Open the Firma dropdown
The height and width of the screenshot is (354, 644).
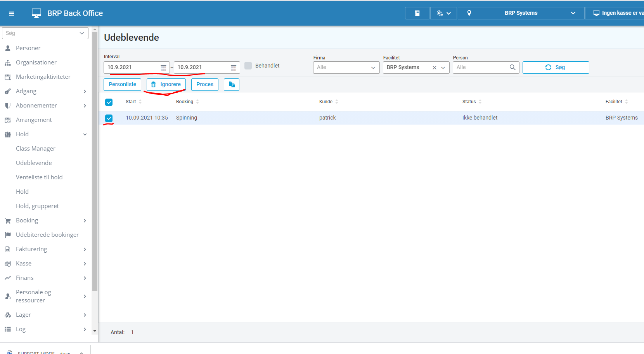click(346, 68)
